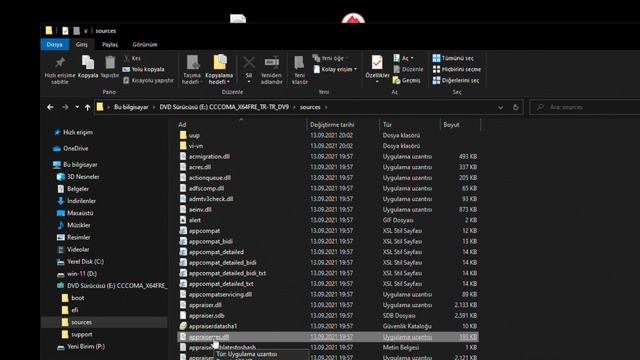Click Hızlı erişime sabitle pin icon
The image size is (640, 360).
click(x=60, y=62)
